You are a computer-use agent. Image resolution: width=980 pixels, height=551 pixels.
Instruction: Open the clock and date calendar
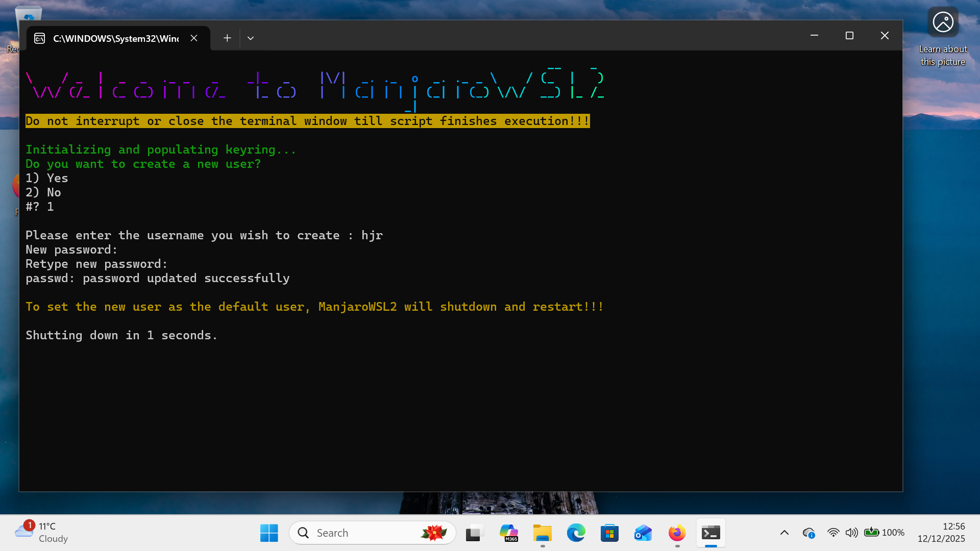(x=941, y=533)
